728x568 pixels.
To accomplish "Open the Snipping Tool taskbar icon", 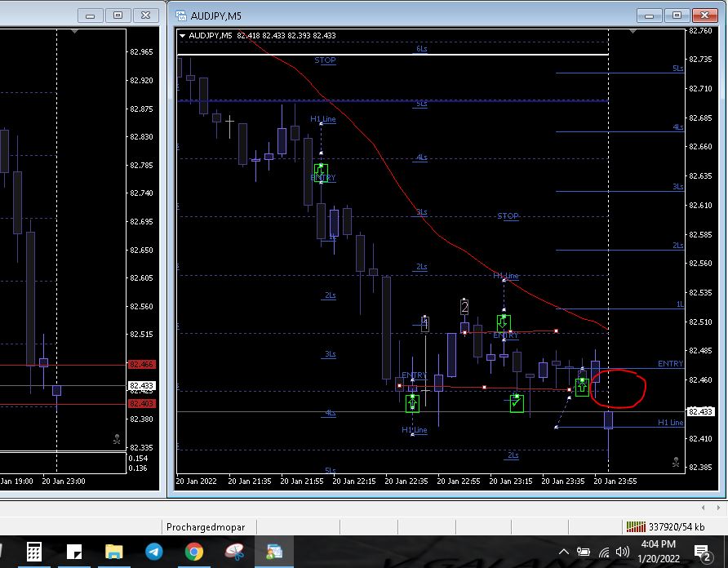I will click(x=234, y=552).
